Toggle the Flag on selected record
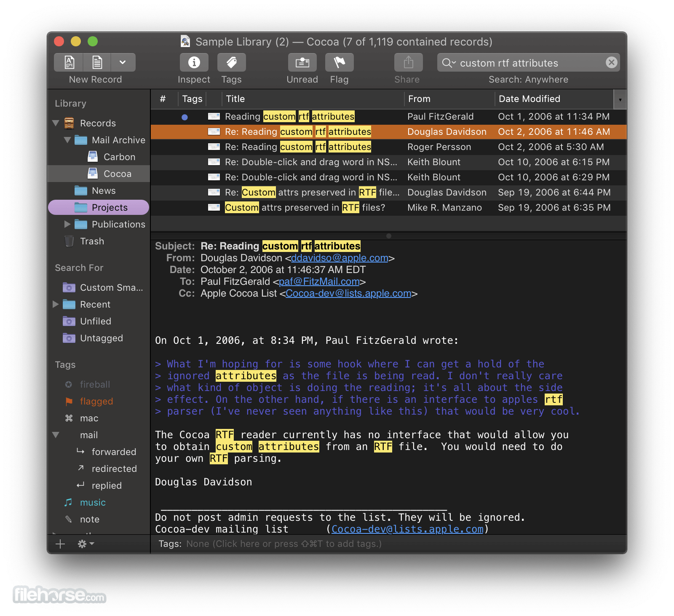The width and height of the screenshot is (674, 616). [339, 62]
